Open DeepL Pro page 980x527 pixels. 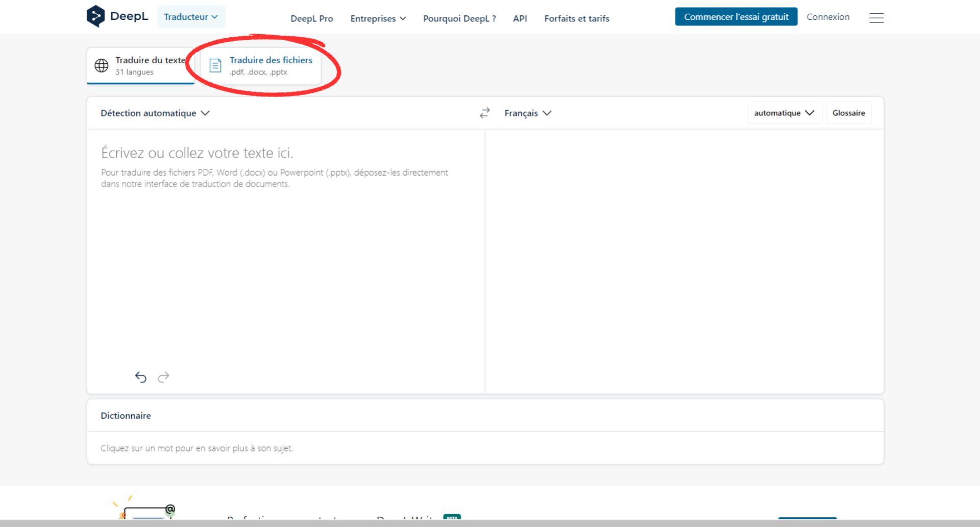tap(312, 18)
